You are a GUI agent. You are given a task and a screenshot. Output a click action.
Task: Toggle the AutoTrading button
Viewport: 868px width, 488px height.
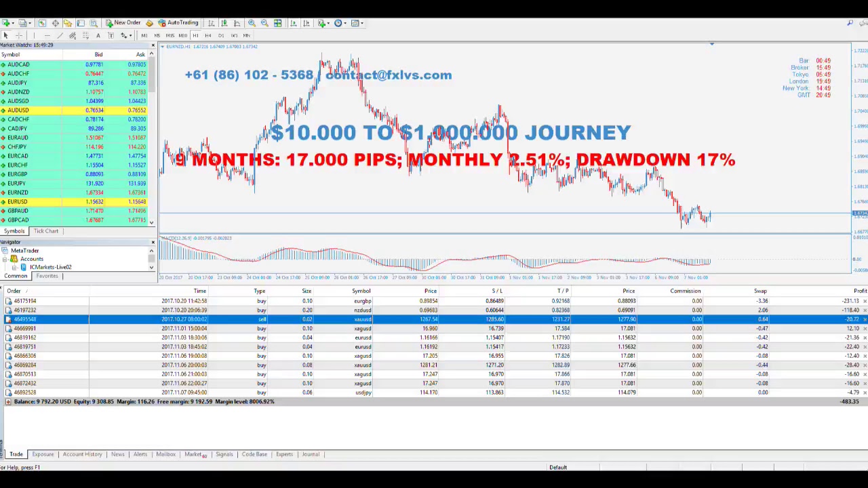pos(178,23)
